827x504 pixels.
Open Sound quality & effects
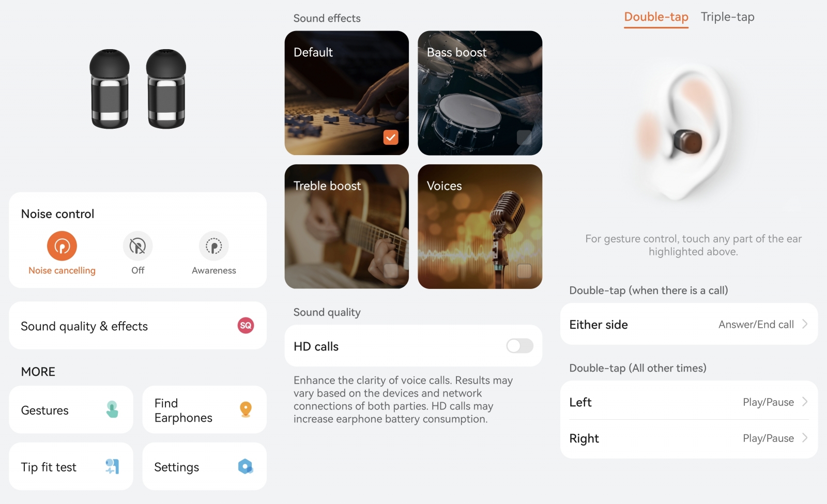(x=137, y=326)
